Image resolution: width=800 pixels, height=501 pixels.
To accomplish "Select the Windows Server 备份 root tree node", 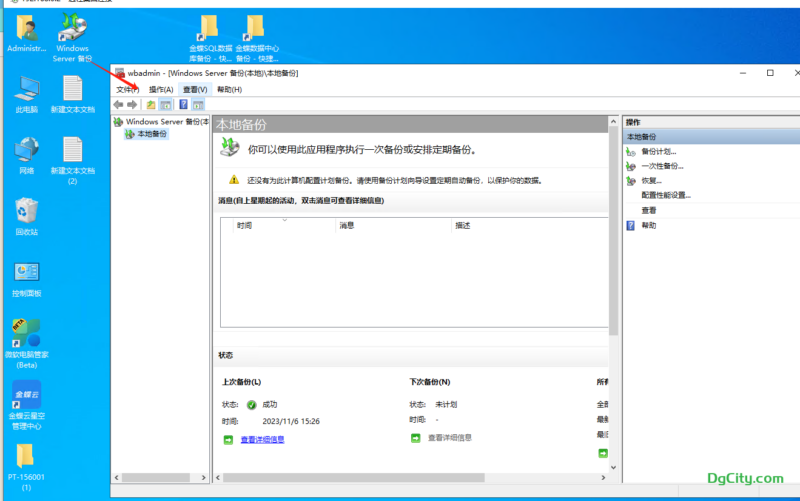I will (166, 122).
